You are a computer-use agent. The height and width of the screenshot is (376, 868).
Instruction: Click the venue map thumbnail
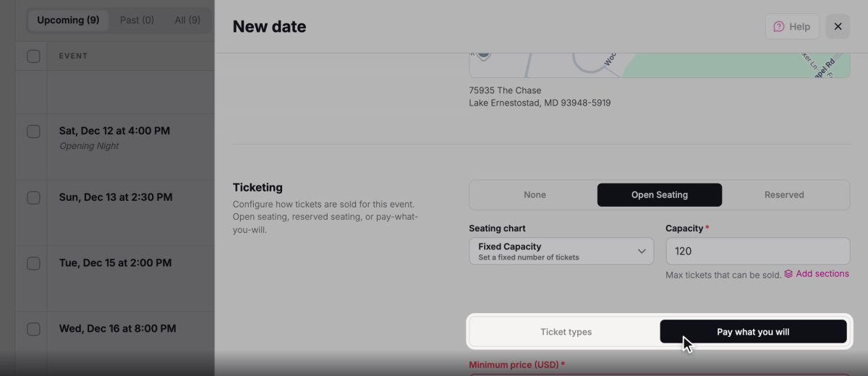click(659, 65)
